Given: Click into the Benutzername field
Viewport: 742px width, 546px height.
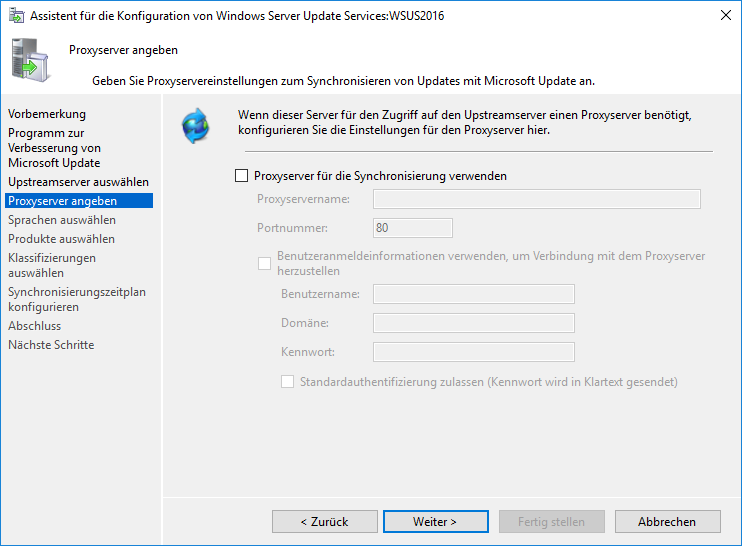Looking at the screenshot, I should 474,294.
